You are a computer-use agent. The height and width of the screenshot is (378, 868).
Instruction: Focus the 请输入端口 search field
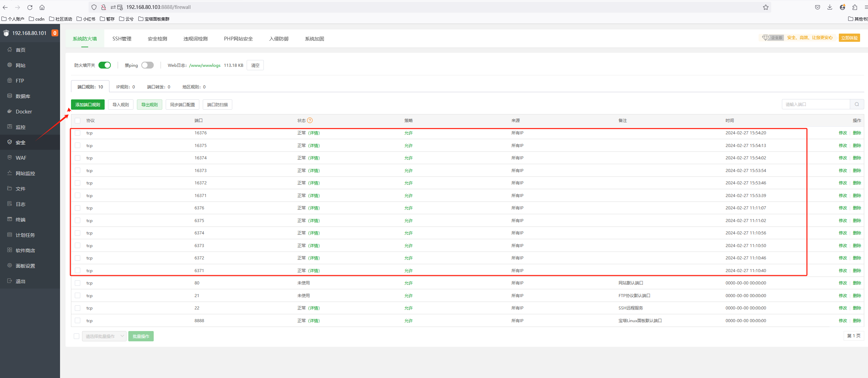click(816, 105)
